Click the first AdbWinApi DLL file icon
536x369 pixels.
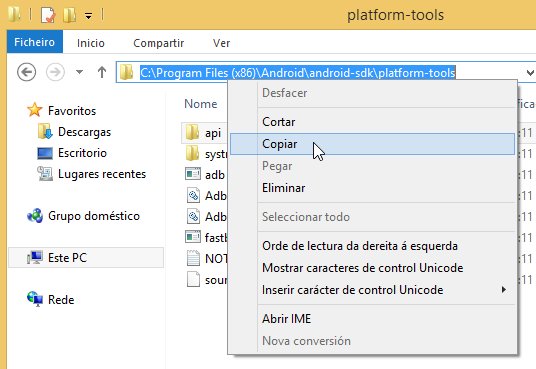(x=193, y=195)
